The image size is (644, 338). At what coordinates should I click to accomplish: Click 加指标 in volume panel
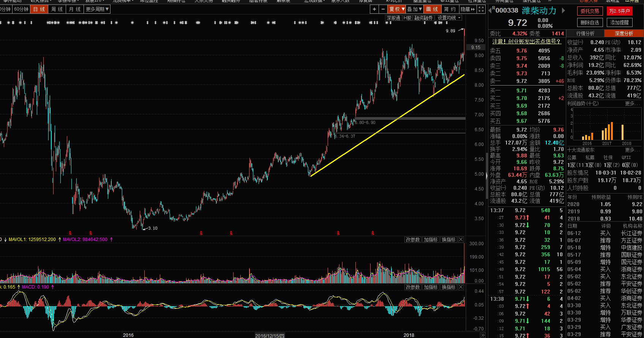(431, 240)
